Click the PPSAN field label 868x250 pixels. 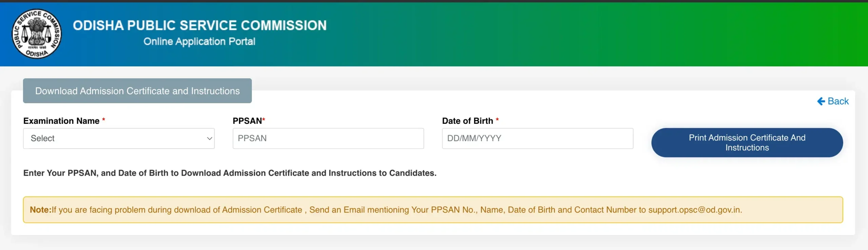[247, 121]
